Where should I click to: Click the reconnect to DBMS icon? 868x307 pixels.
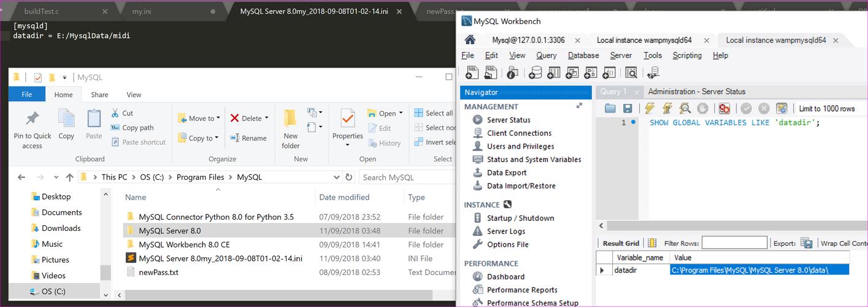pyautogui.click(x=653, y=73)
